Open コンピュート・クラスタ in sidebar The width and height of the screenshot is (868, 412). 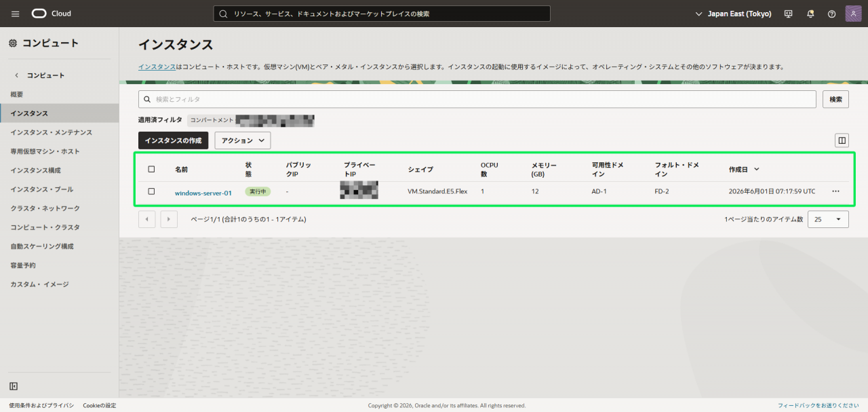tap(45, 227)
